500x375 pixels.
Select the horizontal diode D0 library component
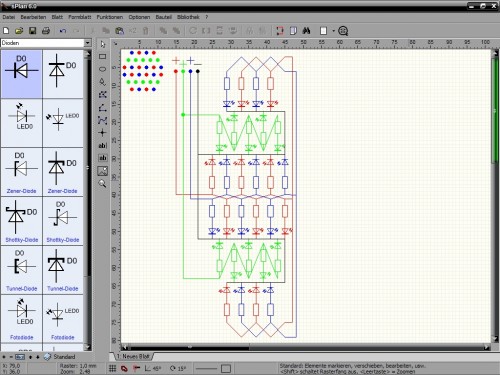click(22, 74)
